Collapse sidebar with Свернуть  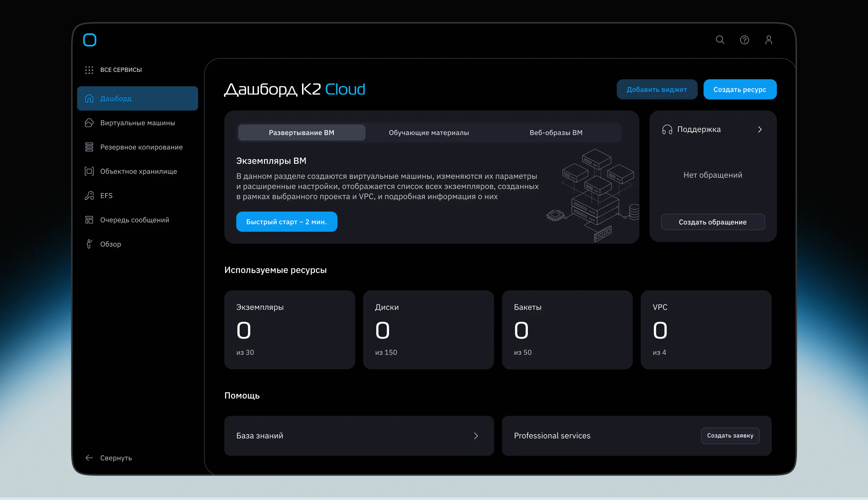[x=116, y=458]
